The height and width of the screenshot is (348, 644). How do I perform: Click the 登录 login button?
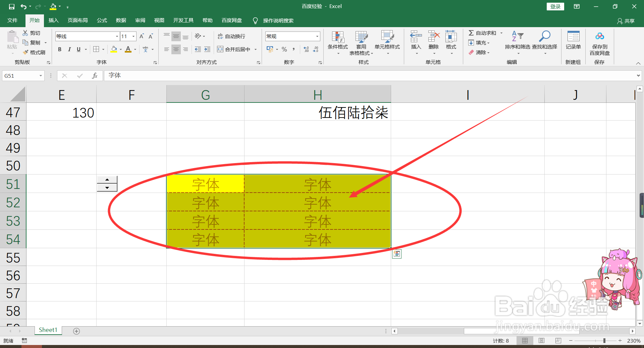[x=555, y=6]
